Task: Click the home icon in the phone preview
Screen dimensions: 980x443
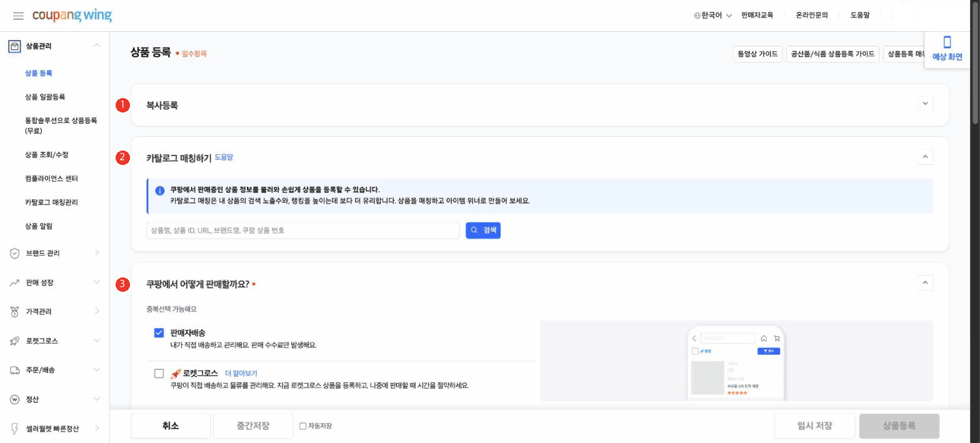Action: (764, 338)
